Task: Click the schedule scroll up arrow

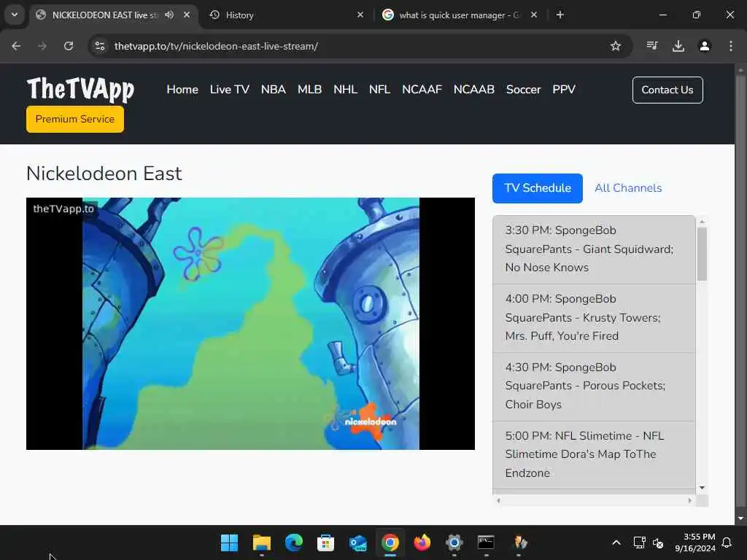Action: pyautogui.click(x=702, y=222)
